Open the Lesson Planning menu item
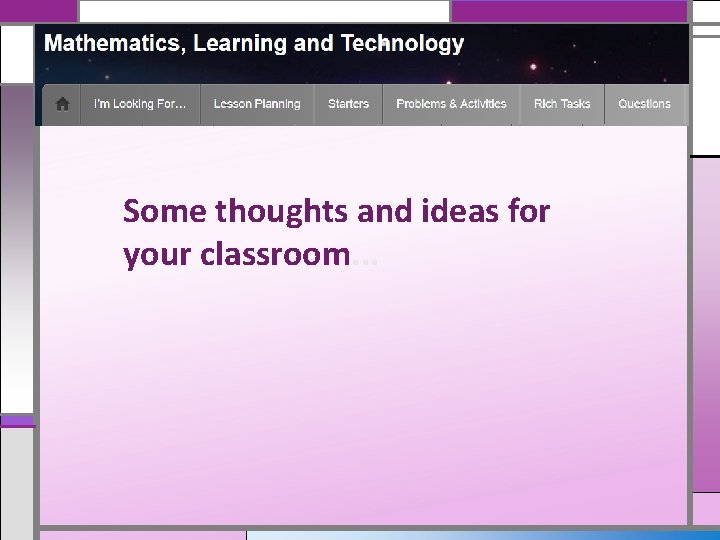The height and width of the screenshot is (540, 720). 257,104
